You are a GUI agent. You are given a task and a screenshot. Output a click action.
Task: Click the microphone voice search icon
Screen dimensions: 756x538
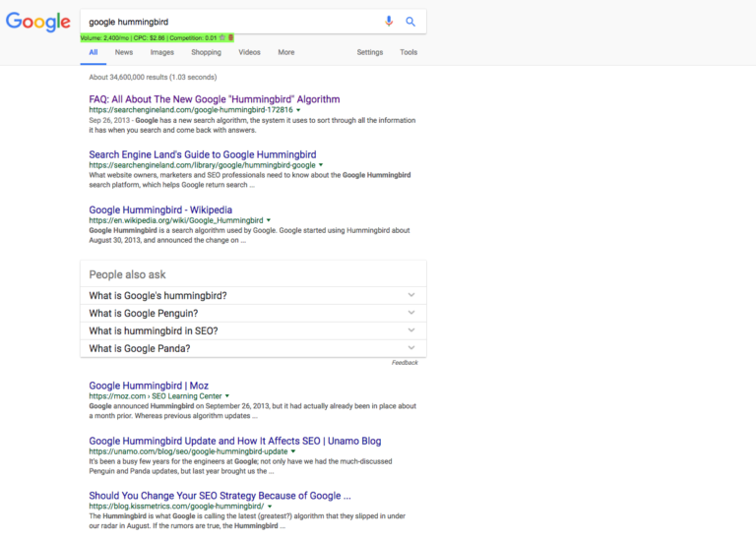coord(389,22)
